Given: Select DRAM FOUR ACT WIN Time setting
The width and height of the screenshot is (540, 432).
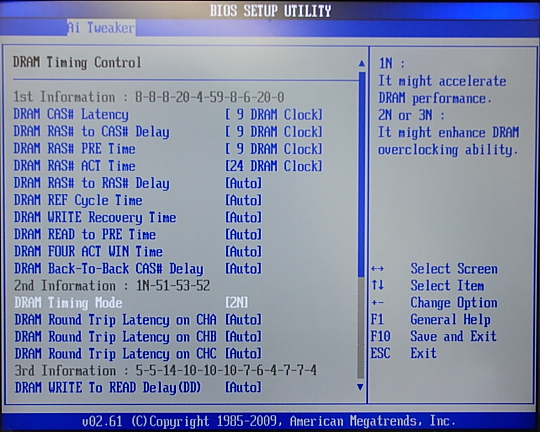Looking at the screenshot, I should click(138, 251).
